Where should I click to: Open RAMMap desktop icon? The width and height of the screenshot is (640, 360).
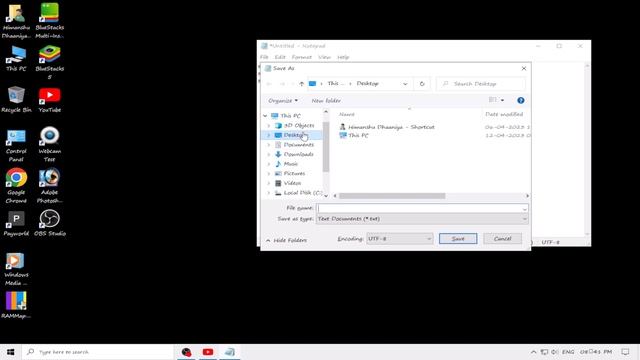(x=16, y=305)
